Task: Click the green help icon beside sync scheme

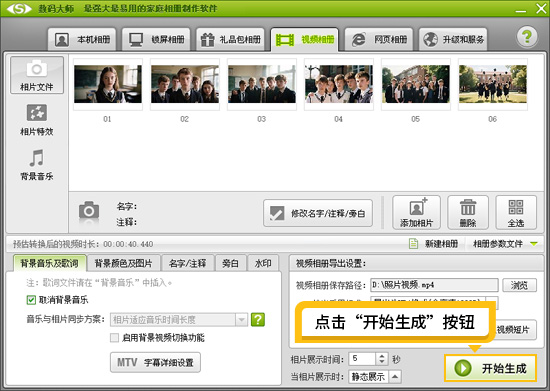Action: click(x=258, y=319)
